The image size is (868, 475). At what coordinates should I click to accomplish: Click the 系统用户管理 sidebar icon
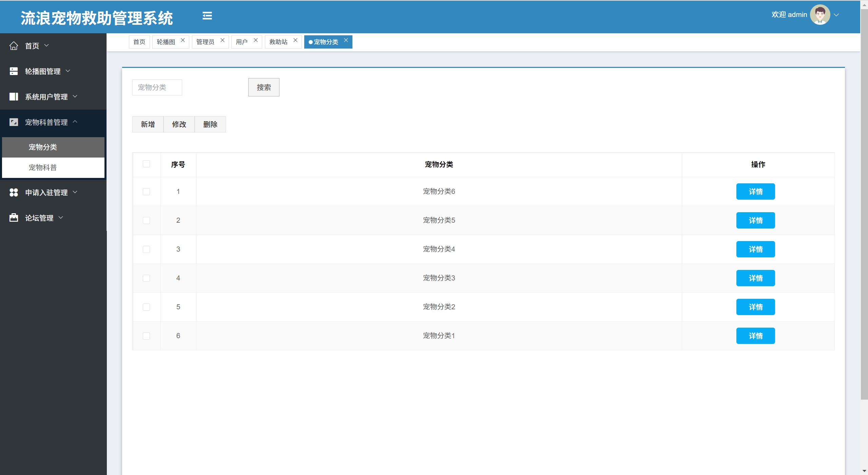point(14,97)
